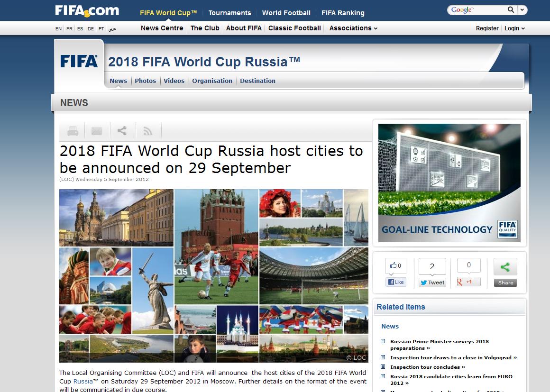The width and height of the screenshot is (550, 392).
Task: Click the Google search magnifier icon
Action: 511,9
